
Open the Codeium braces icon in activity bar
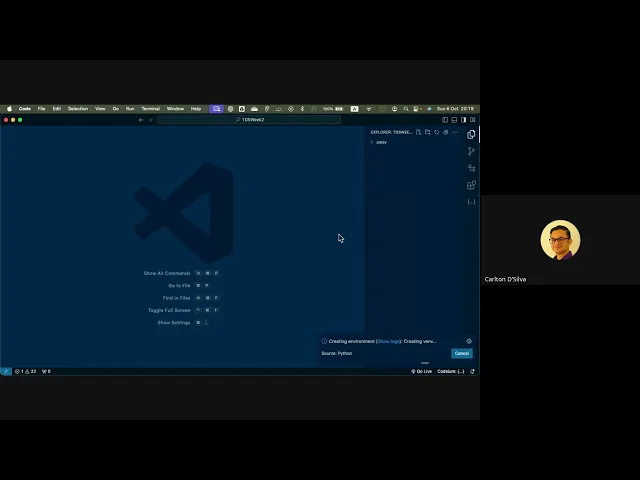click(x=471, y=202)
